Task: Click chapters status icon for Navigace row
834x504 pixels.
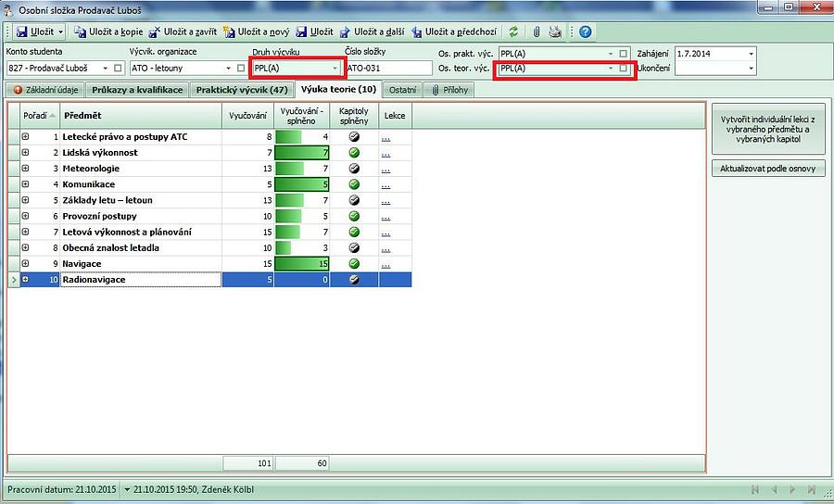Action: 354,264
